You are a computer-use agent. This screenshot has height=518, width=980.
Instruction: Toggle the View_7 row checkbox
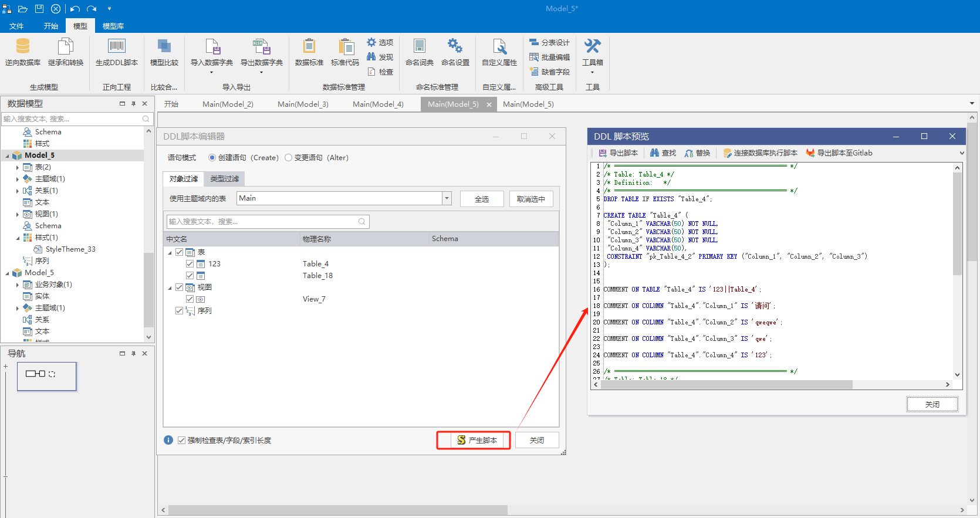click(190, 299)
